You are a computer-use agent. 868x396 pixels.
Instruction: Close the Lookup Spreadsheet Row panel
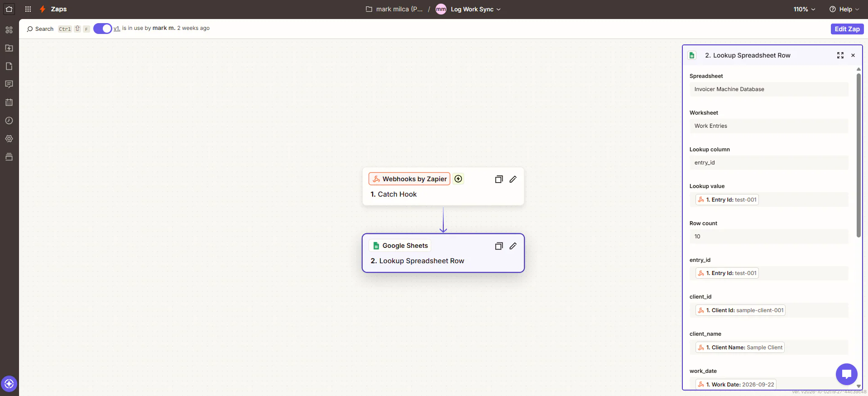click(x=853, y=55)
